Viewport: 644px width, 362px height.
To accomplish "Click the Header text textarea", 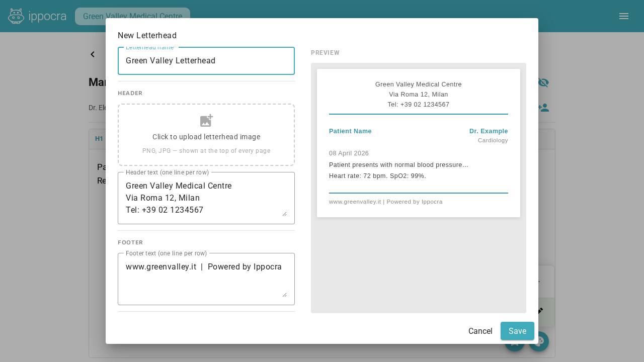I will coord(201,198).
